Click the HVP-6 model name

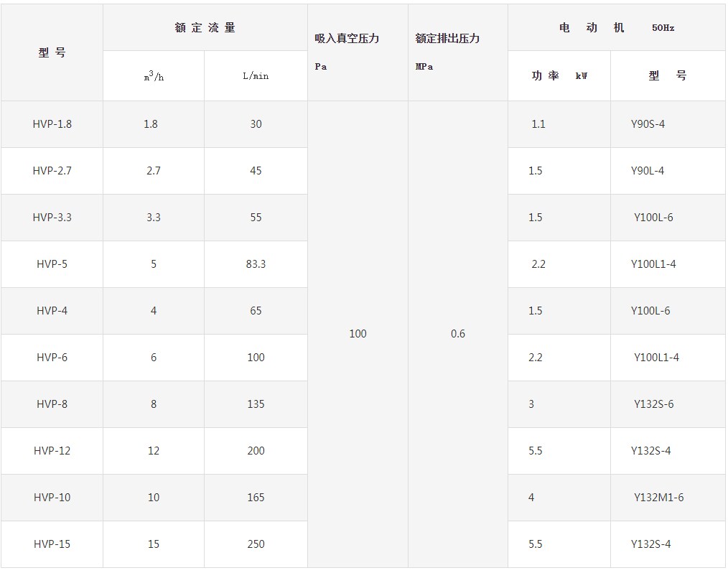[x=52, y=358]
